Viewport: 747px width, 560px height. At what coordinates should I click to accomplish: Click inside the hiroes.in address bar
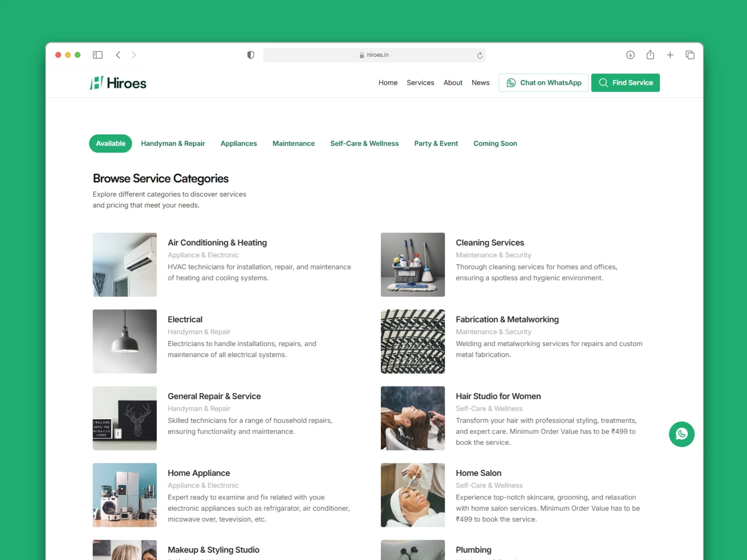pyautogui.click(x=375, y=55)
